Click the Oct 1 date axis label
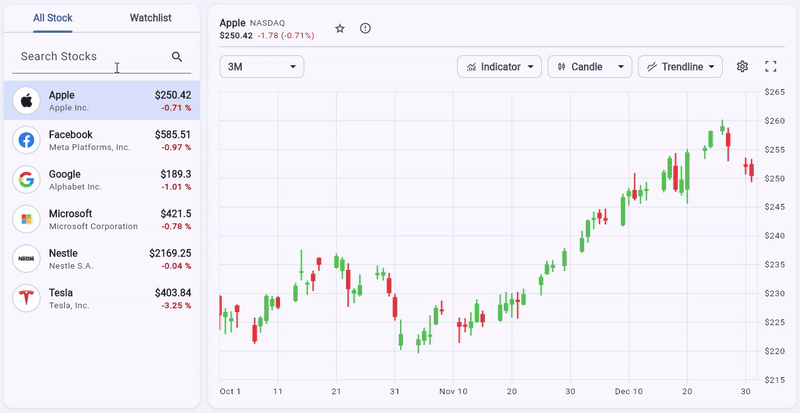 230,392
